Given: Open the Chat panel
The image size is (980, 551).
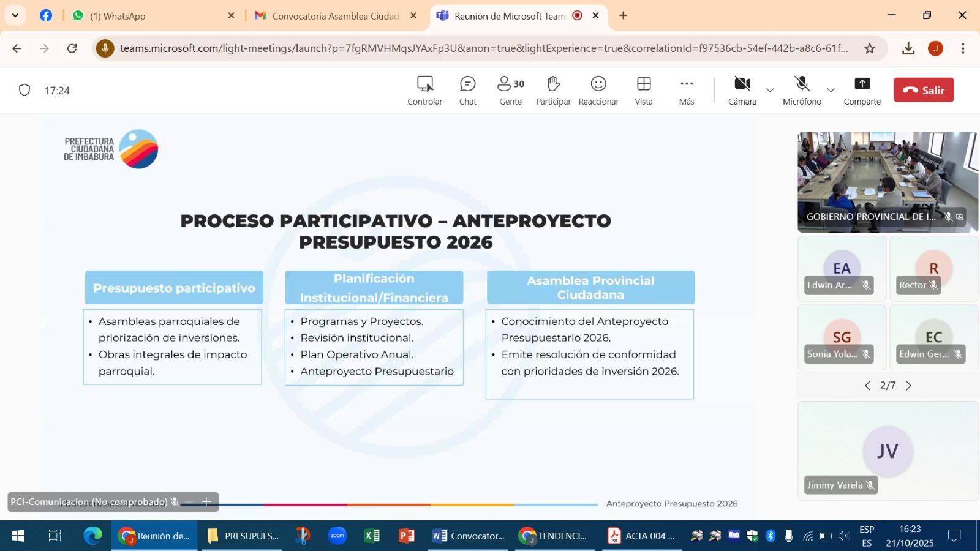Looking at the screenshot, I should coord(467,90).
